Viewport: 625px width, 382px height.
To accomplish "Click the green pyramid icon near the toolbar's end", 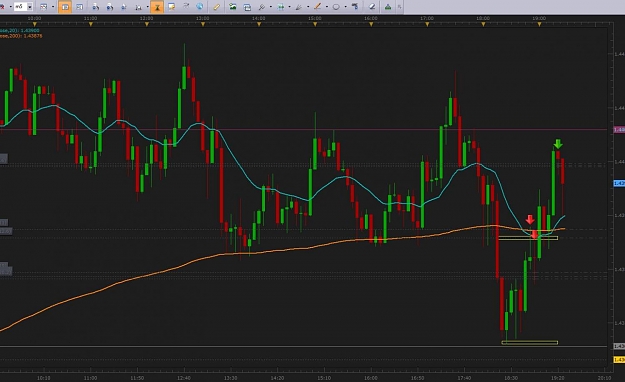I will [388, 7].
